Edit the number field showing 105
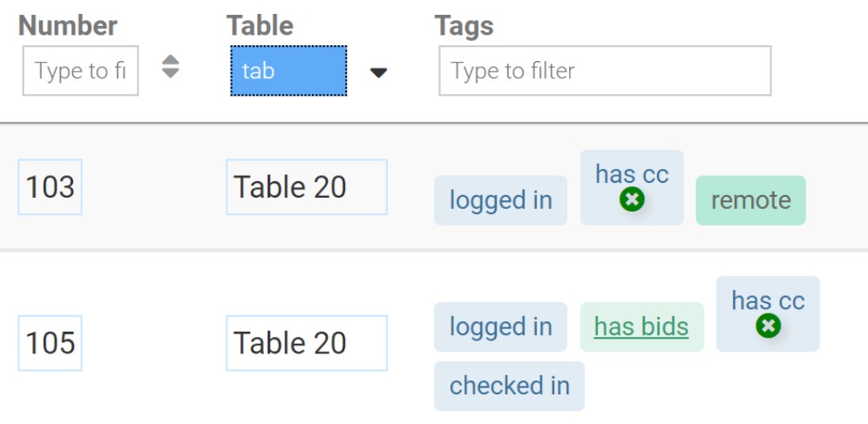The width and height of the screenshot is (868, 424). coord(50,343)
